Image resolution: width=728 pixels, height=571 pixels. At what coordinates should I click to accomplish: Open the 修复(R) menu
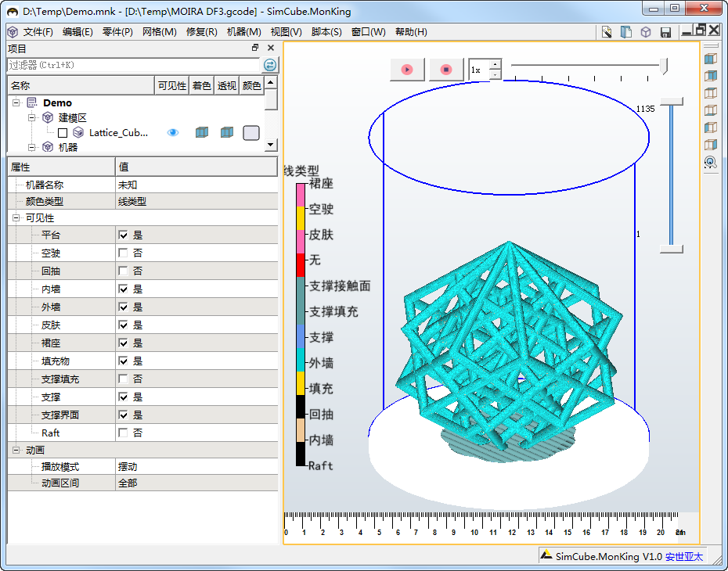coord(201,32)
